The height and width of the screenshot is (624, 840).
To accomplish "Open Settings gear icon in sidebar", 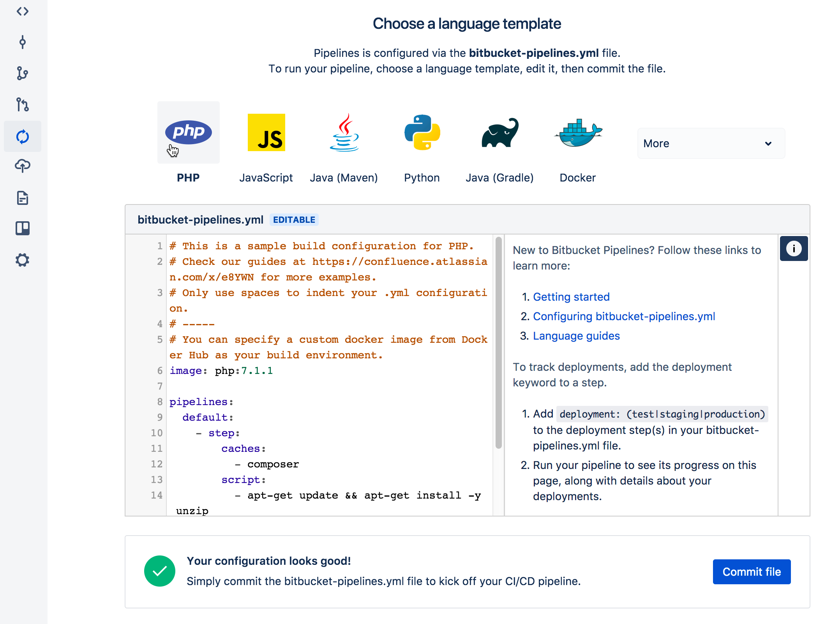I will 23,260.
